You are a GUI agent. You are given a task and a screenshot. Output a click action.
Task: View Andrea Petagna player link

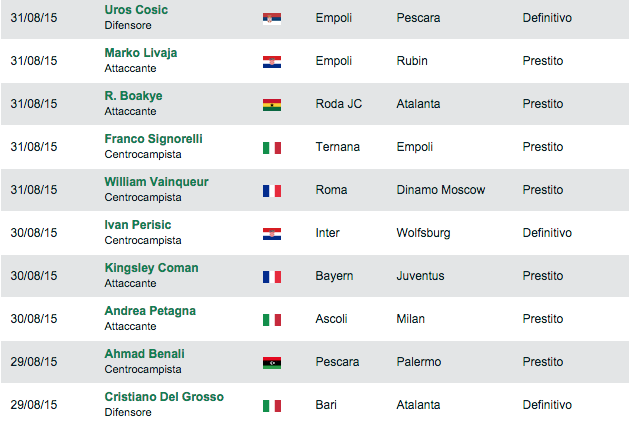click(150, 311)
